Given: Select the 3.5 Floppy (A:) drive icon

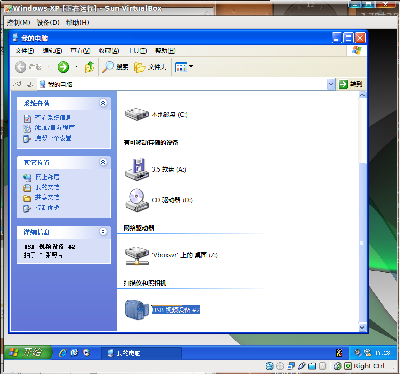Looking at the screenshot, I should point(137,169).
